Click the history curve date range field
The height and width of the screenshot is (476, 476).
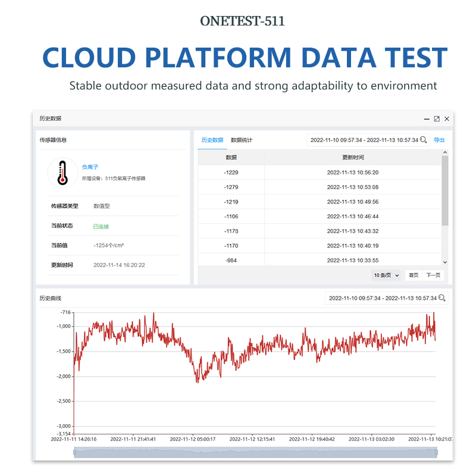[x=382, y=298]
